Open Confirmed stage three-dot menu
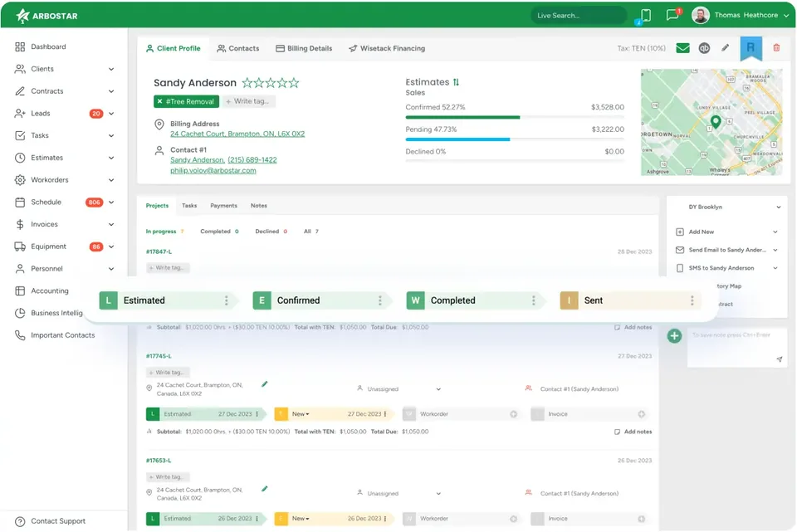 pyautogui.click(x=379, y=300)
